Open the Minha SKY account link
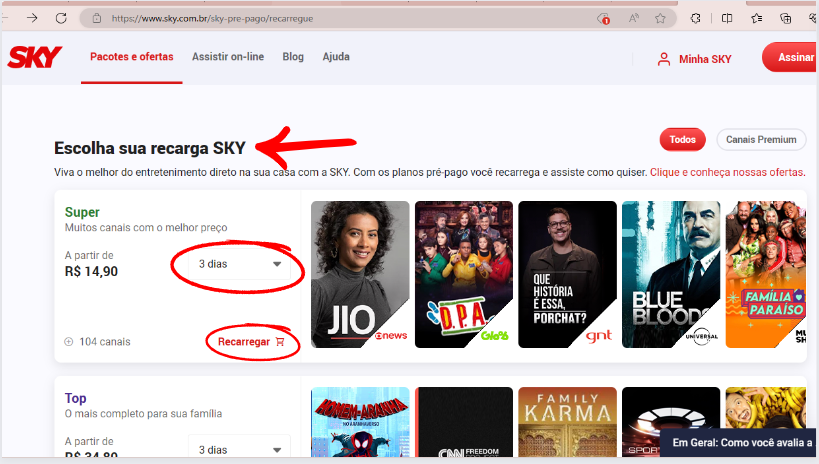Image resolution: width=819 pixels, height=464 pixels. tap(705, 59)
